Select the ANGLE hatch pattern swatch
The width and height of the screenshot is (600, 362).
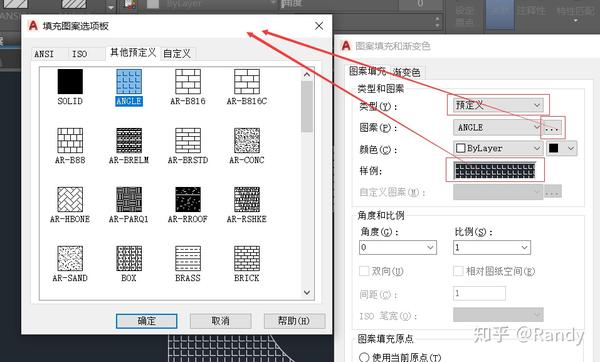(x=129, y=82)
